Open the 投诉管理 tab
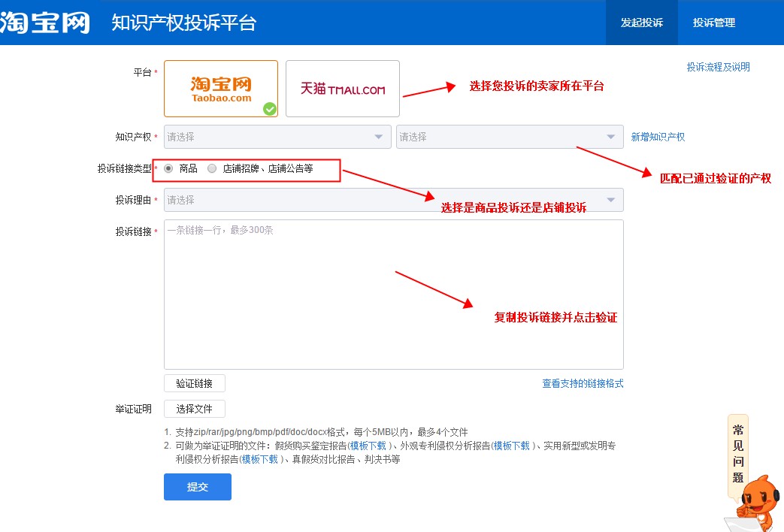Screen dimensions: 784x532 click(714, 23)
